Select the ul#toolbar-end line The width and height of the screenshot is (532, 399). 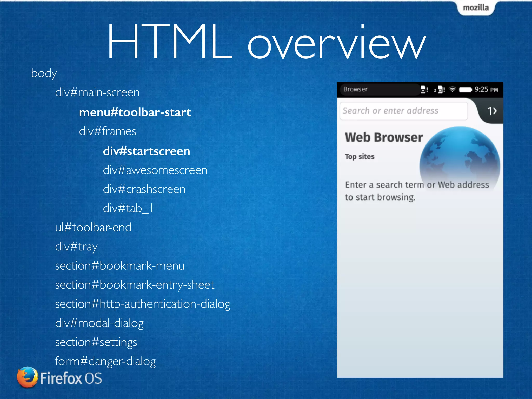(x=93, y=228)
